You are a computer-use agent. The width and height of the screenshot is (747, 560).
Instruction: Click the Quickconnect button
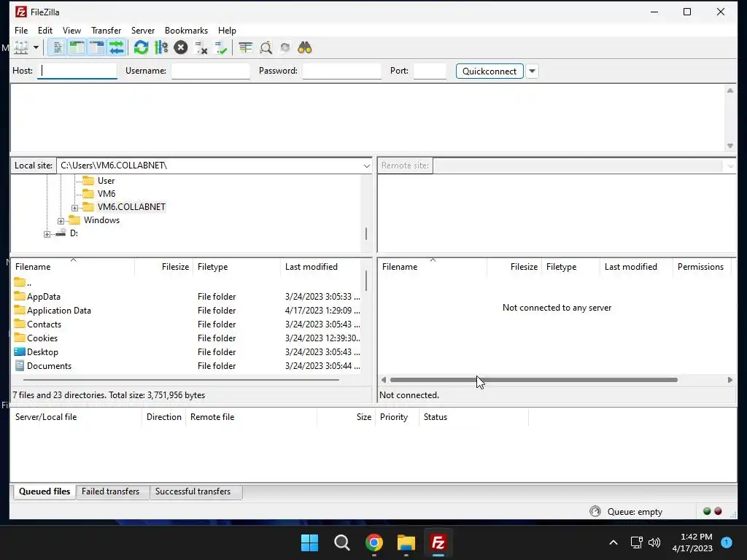pyautogui.click(x=489, y=71)
